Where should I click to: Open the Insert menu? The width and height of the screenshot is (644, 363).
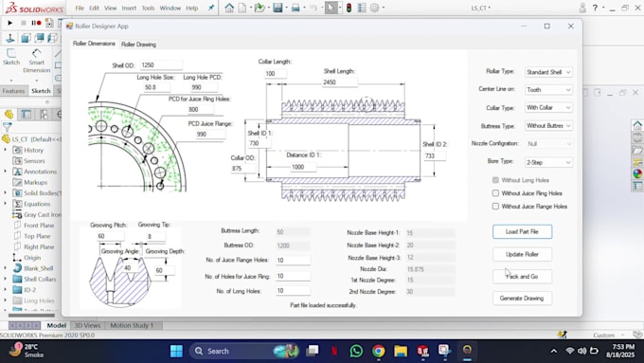(129, 8)
